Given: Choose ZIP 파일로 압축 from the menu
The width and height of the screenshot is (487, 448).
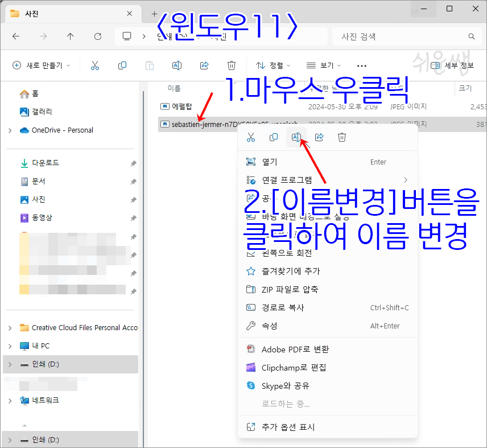Looking at the screenshot, I should pos(290,289).
